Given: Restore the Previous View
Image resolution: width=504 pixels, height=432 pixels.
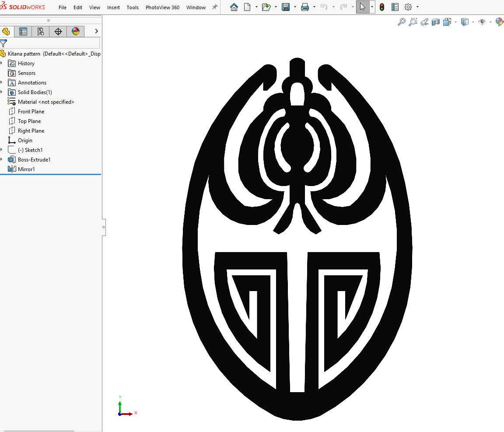Looking at the screenshot, I should (424, 22).
